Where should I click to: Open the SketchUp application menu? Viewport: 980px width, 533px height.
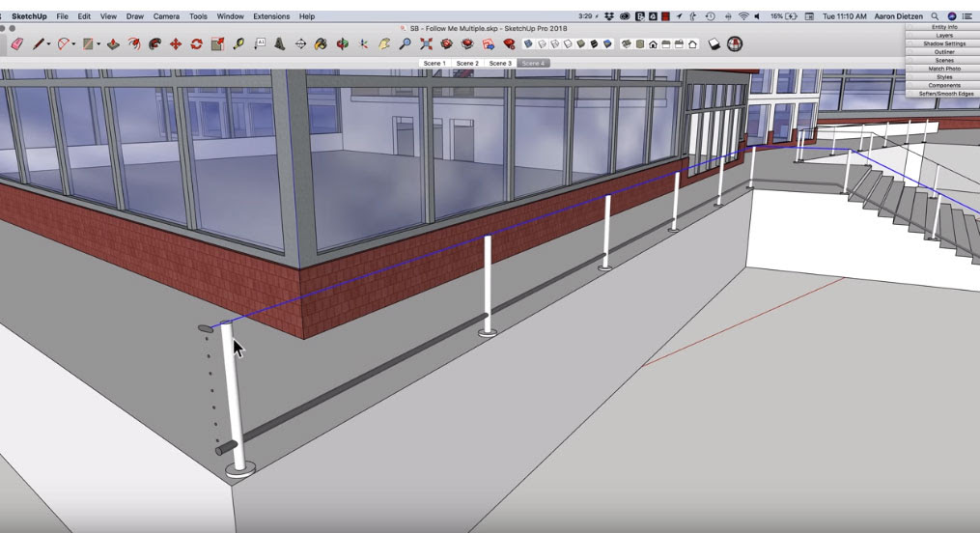pyautogui.click(x=29, y=16)
